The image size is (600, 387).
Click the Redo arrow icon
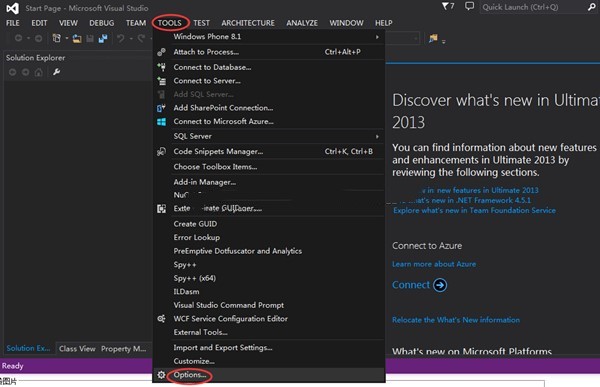click(x=141, y=38)
